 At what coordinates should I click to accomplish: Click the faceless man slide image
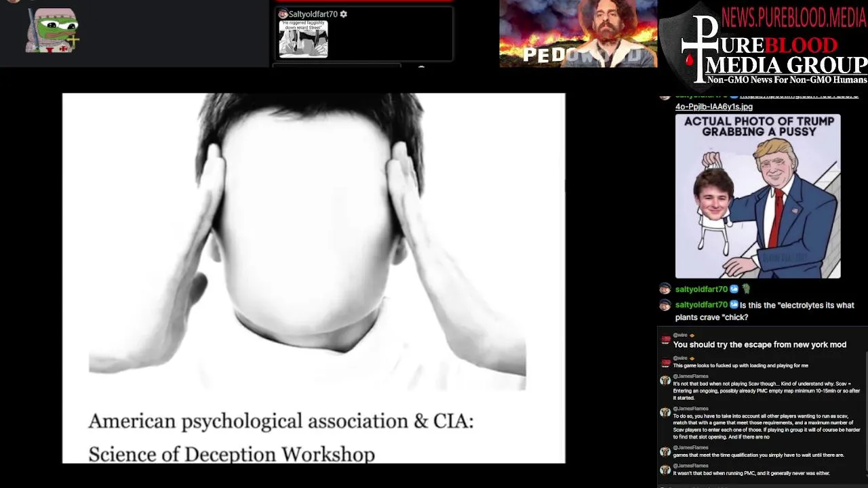click(307, 242)
